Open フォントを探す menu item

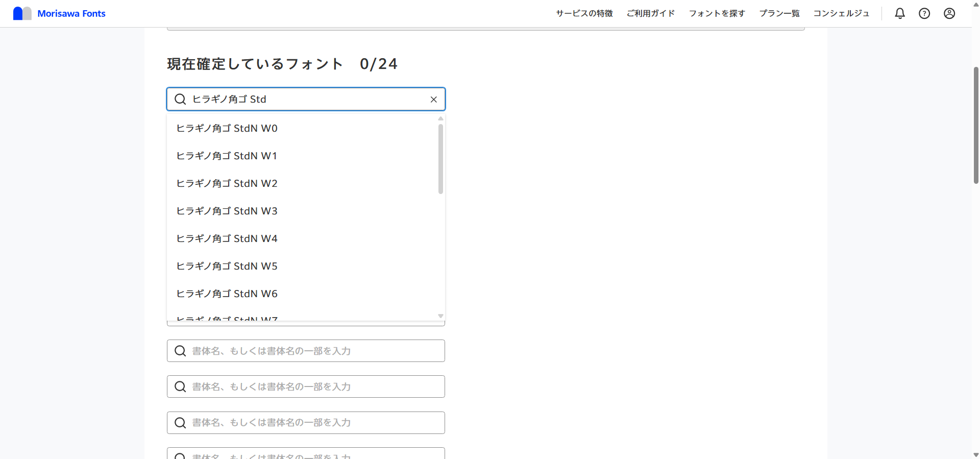(x=717, y=13)
